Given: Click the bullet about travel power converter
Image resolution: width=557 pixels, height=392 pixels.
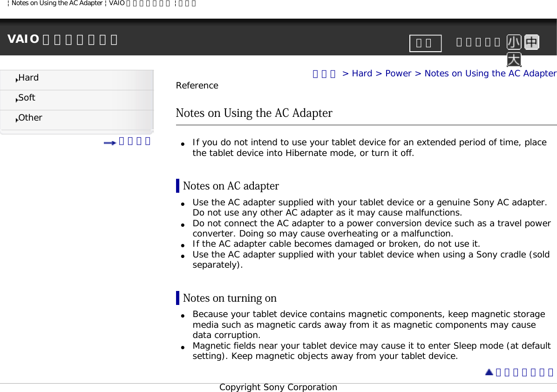Looking at the screenshot, I should coord(372,228).
